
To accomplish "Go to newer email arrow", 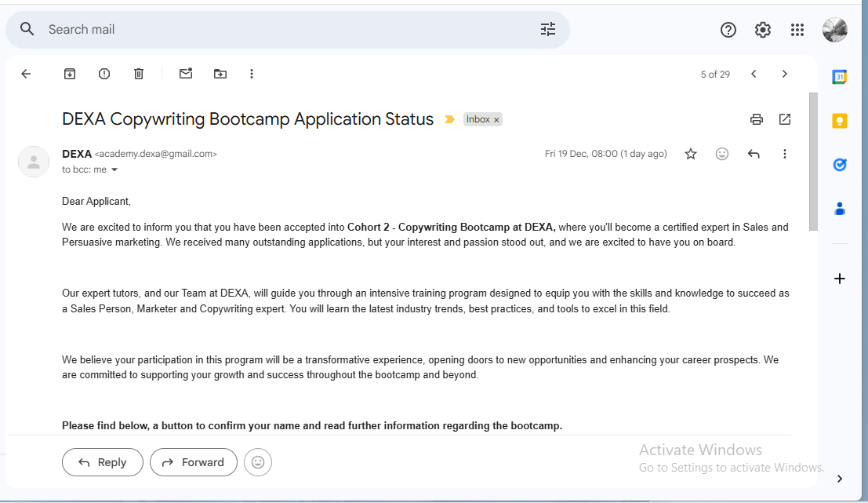I will (x=754, y=74).
